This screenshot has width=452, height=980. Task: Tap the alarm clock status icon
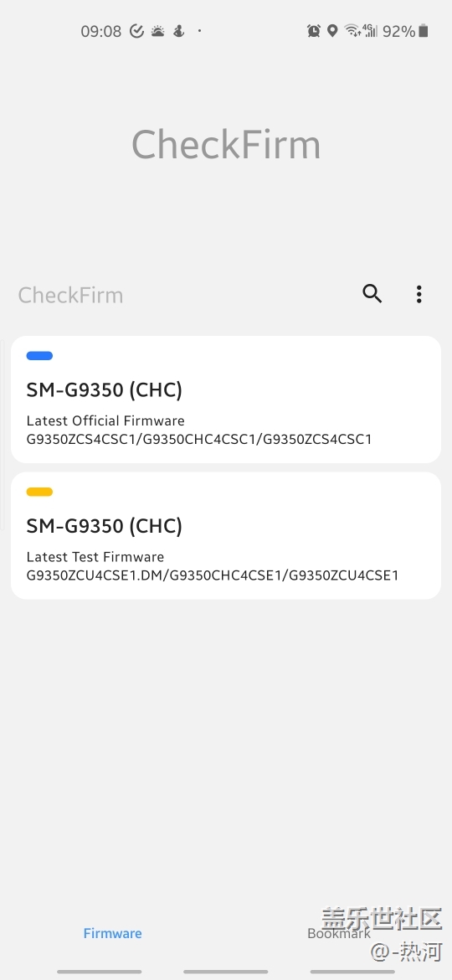click(x=314, y=31)
